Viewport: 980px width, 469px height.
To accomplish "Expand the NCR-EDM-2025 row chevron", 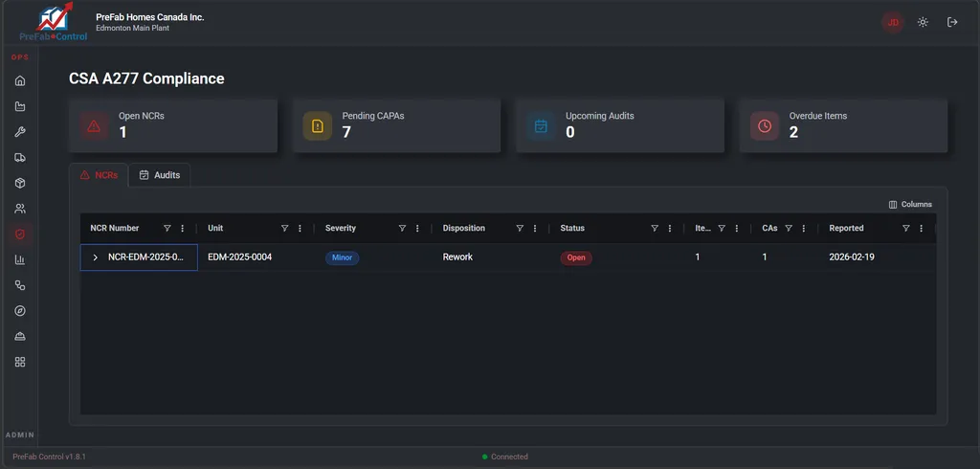I will pos(96,257).
